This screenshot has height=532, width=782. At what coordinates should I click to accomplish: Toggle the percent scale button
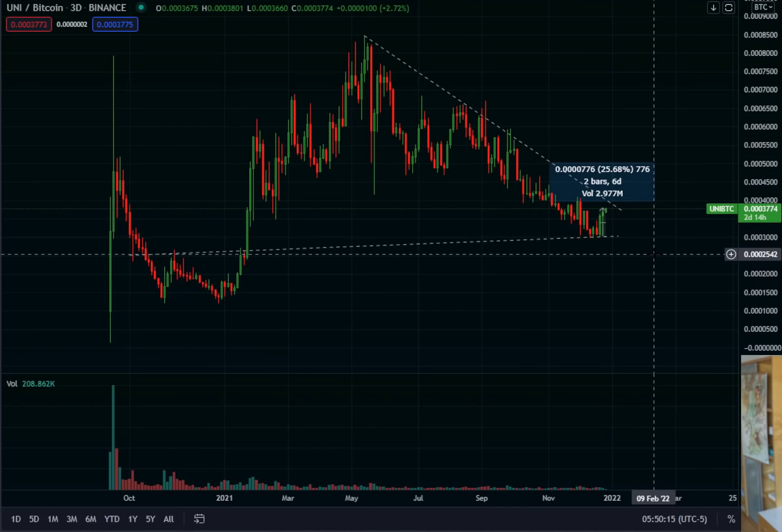731,519
